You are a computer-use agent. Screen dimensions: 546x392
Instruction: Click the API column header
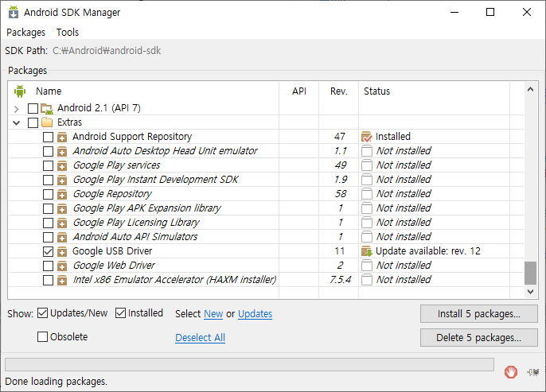pyautogui.click(x=298, y=91)
